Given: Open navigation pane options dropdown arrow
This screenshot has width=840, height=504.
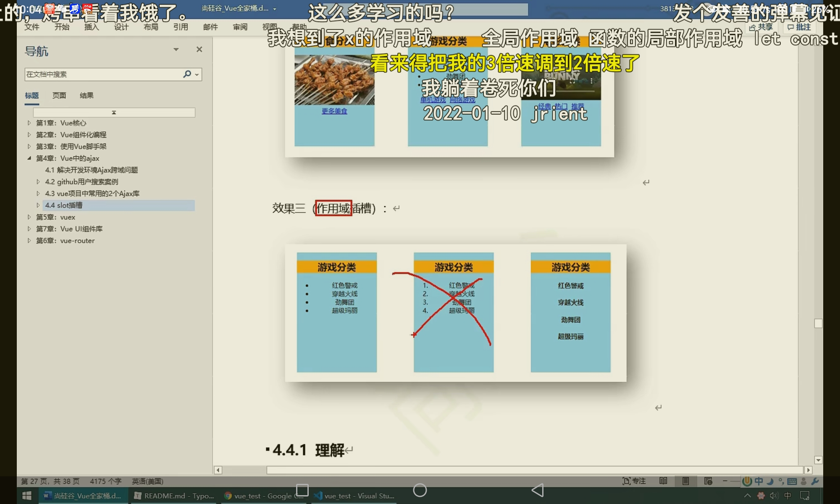Looking at the screenshot, I should click(176, 50).
